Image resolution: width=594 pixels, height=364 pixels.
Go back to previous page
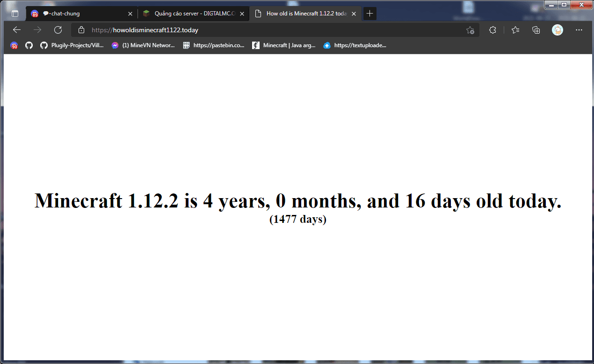(17, 30)
